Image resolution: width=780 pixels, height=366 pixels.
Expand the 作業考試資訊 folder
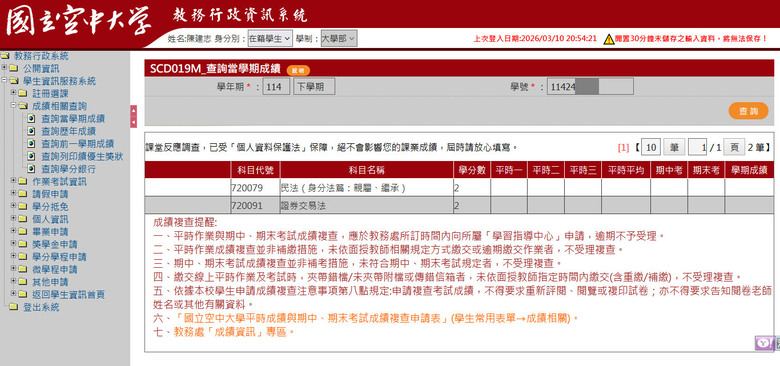click(x=13, y=182)
